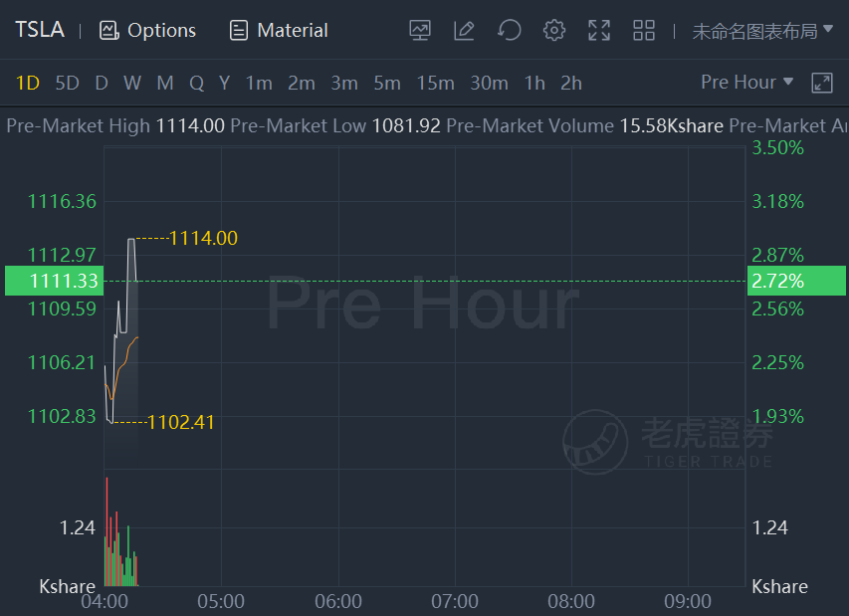Select the W weekly interval
Viewport: 849px width, 616px height.
132,84
